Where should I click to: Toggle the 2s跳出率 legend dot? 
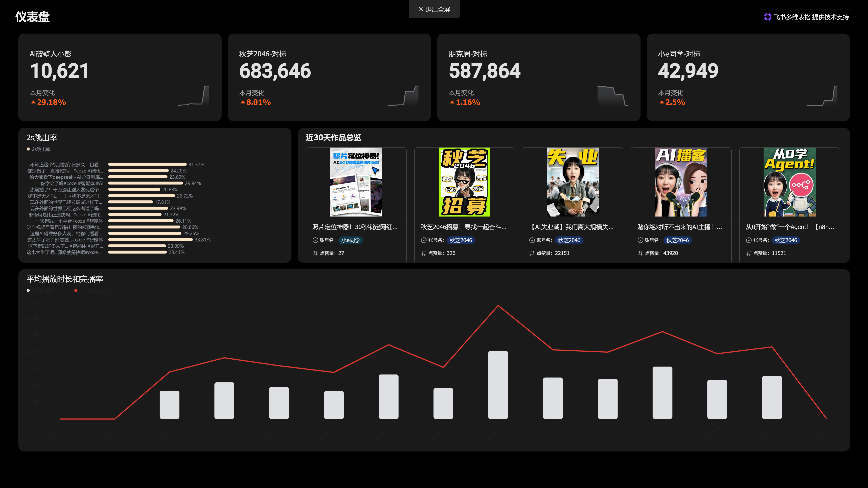28,149
